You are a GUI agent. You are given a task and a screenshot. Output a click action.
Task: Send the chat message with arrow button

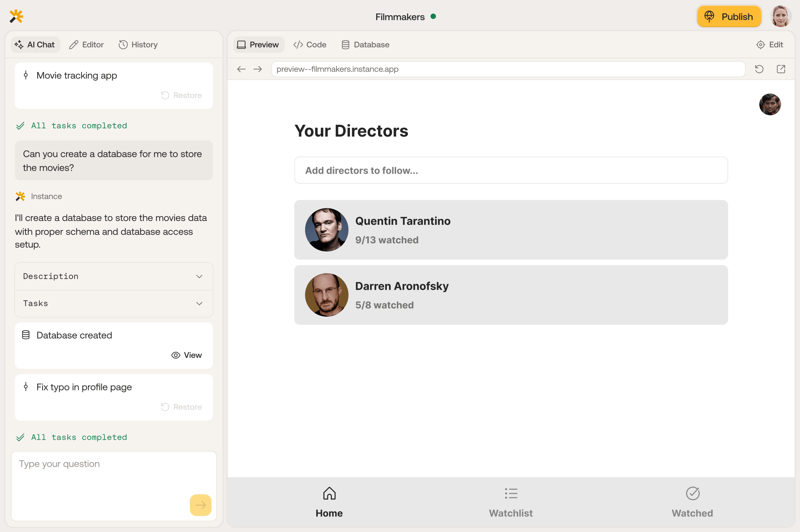[201, 505]
